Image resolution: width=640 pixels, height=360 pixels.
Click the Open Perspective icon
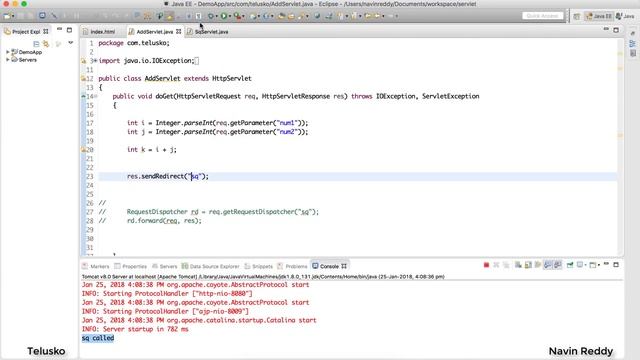tap(577, 16)
